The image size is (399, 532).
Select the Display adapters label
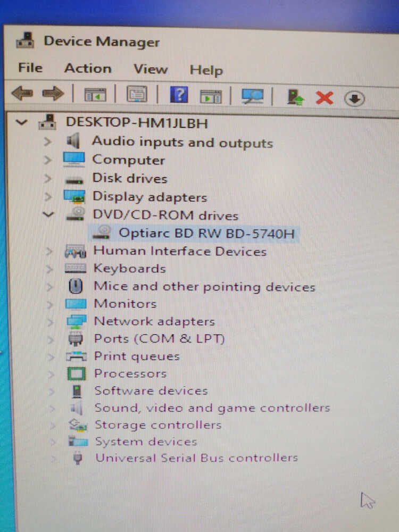click(x=149, y=197)
